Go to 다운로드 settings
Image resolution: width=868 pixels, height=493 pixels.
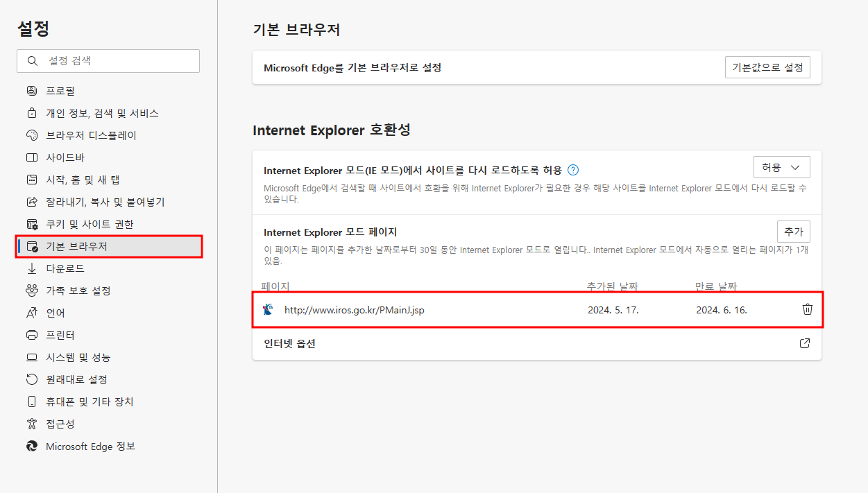coord(108,268)
